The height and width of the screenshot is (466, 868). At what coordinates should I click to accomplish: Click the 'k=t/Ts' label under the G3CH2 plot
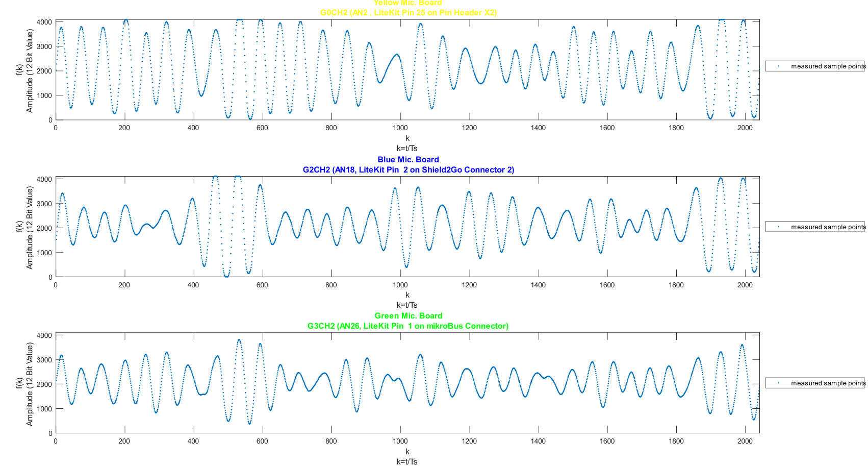(x=407, y=461)
